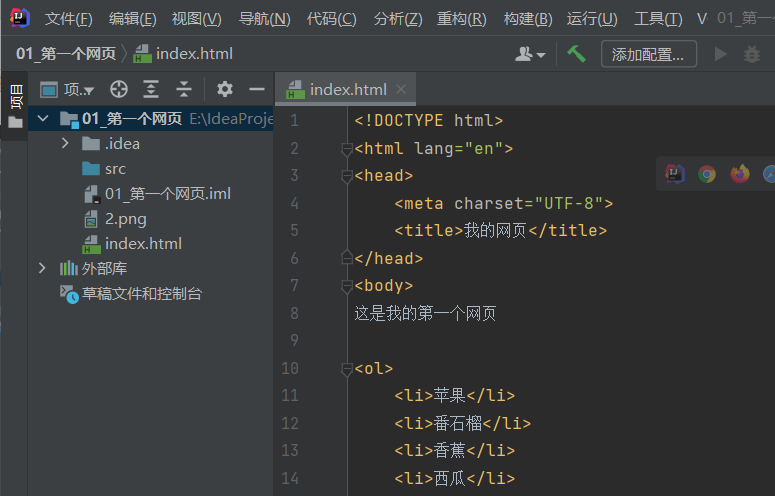Close the index.html editor tab
Screen dimensions: 775x496
tap(401, 89)
